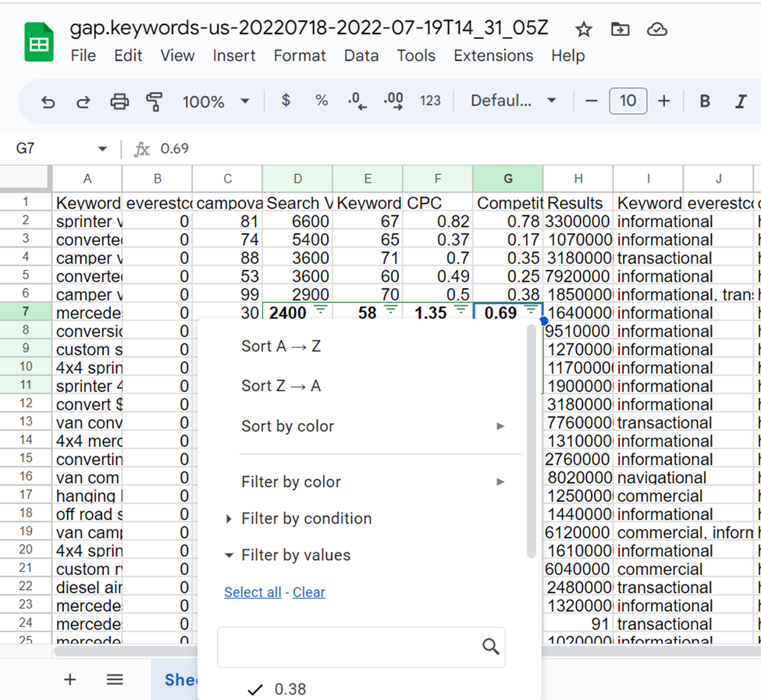This screenshot has width=761, height=700.
Task: Apply bold formatting to cell G7
Action: (x=705, y=101)
